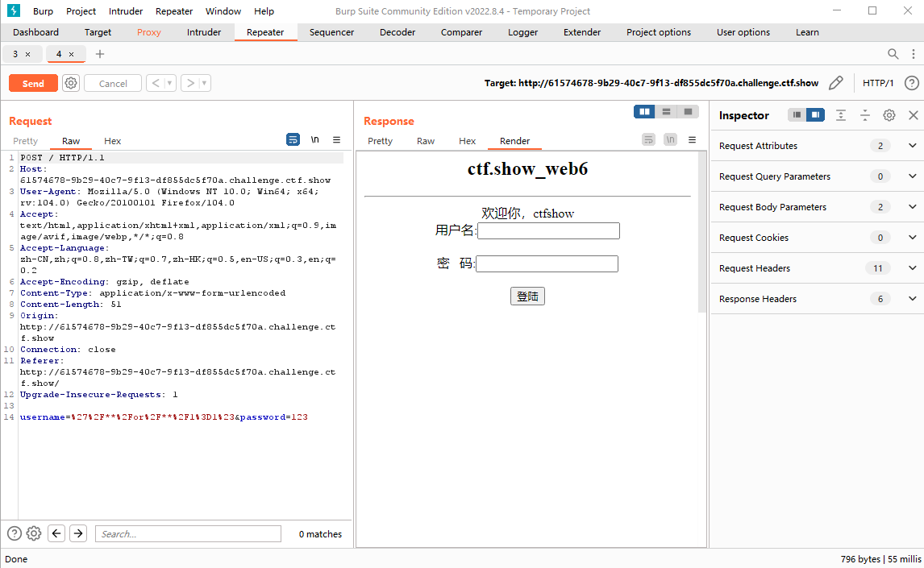Click the help icon beside HTTP/1
The width and height of the screenshot is (924, 568).
(911, 83)
